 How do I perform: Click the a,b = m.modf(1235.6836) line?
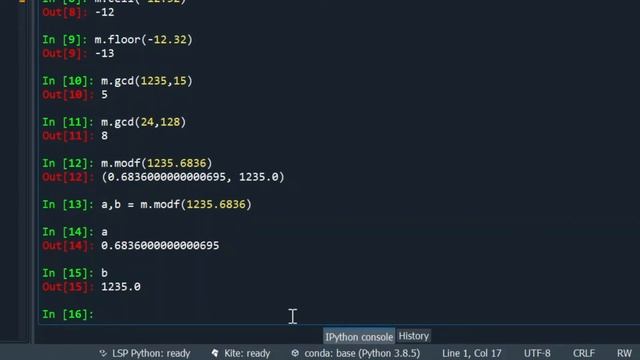[x=176, y=204]
